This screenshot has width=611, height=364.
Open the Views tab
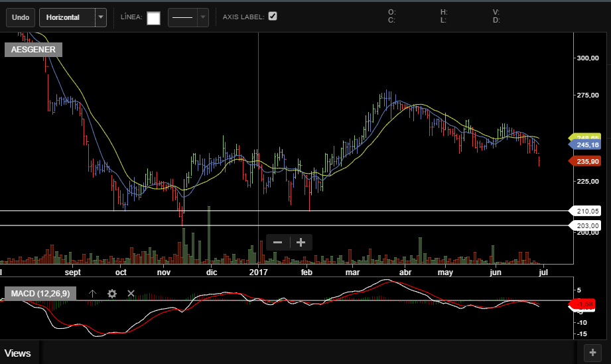(18, 353)
